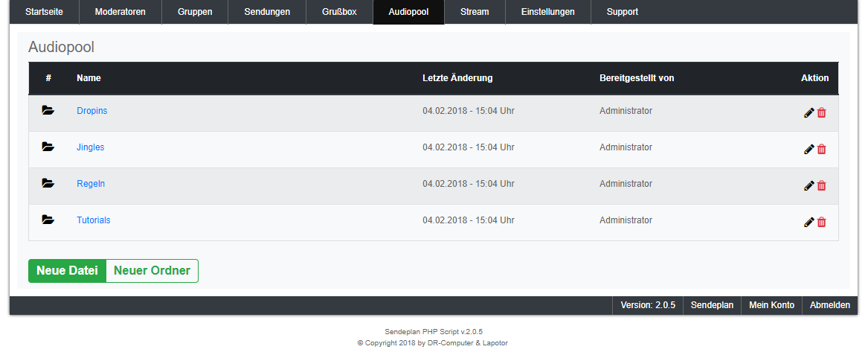Click the folder icon beside Tutorials
Screen dimensions: 868x358
(48, 220)
